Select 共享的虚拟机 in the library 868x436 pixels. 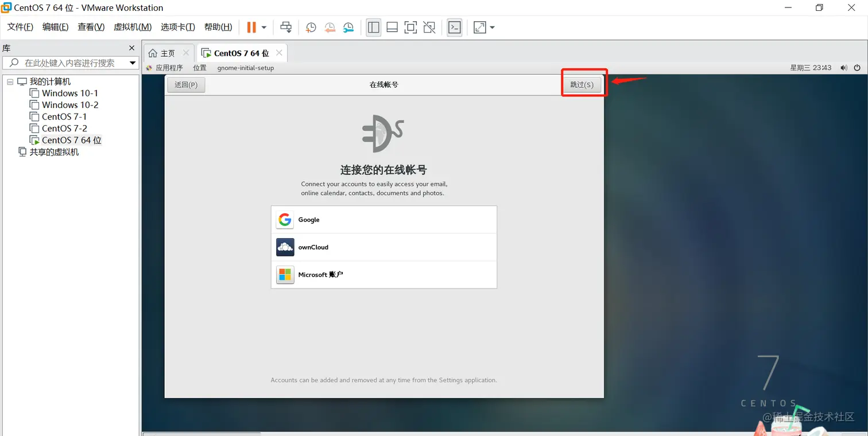(x=54, y=152)
